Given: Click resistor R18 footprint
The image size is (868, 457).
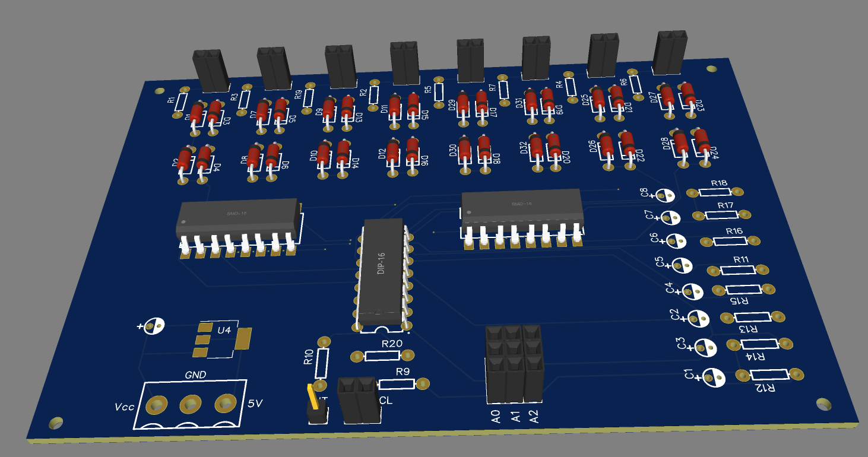Looking at the screenshot, I should click(x=715, y=192).
